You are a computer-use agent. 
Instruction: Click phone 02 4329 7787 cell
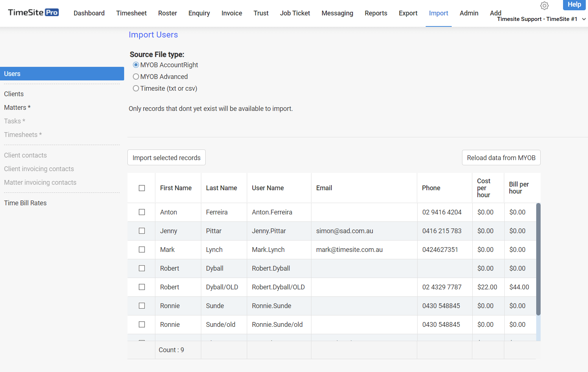point(445,287)
